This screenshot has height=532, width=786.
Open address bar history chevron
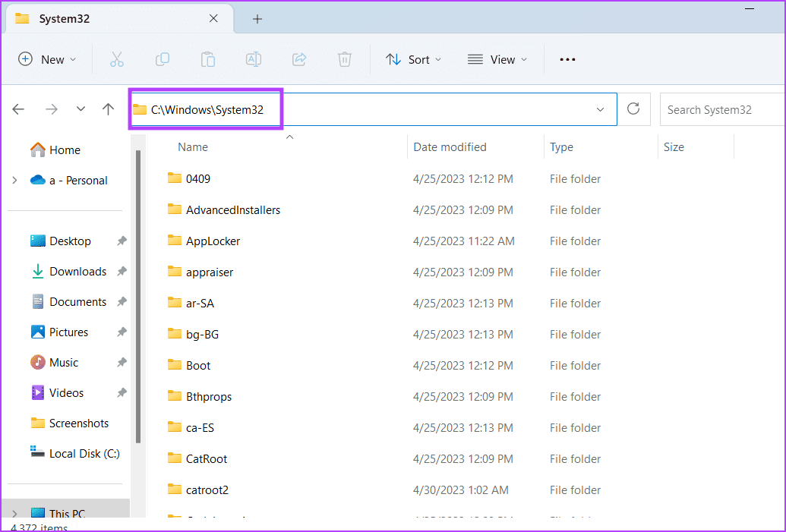pyautogui.click(x=600, y=110)
